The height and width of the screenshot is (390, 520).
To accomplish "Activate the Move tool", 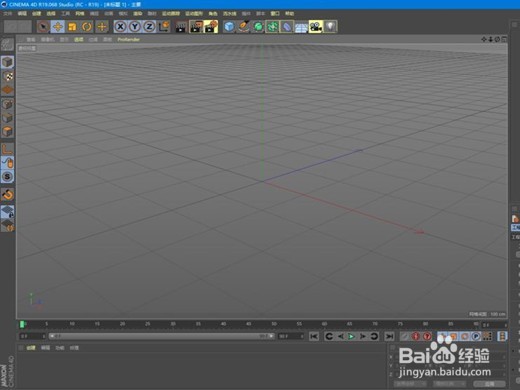I will pos(58,27).
